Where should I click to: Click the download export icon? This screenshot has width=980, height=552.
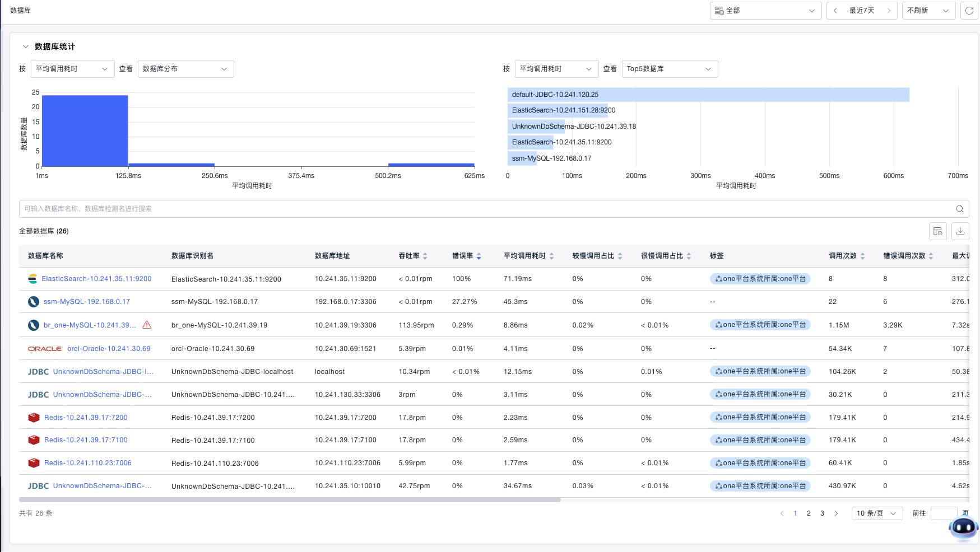click(x=960, y=231)
